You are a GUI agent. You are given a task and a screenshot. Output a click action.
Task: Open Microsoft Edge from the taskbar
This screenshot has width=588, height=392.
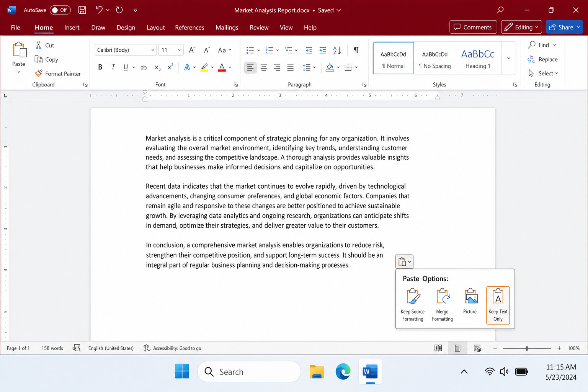(343, 372)
